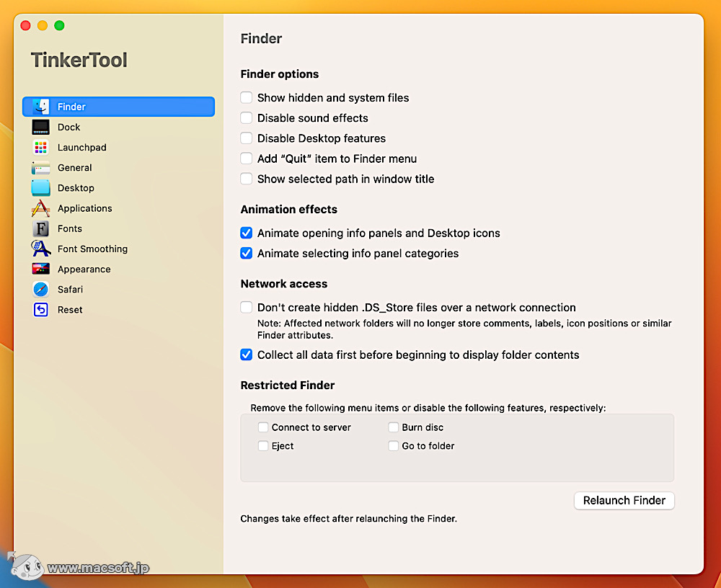Viewport: 721px width, 588px height.
Task: Select the Finder pane in sidebar
Action: [x=71, y=106]
